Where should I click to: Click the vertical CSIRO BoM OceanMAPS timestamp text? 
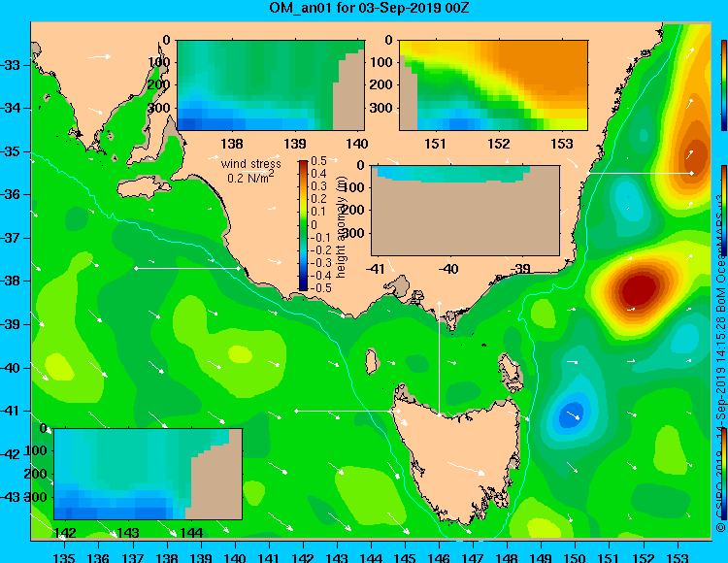point(721,363)
